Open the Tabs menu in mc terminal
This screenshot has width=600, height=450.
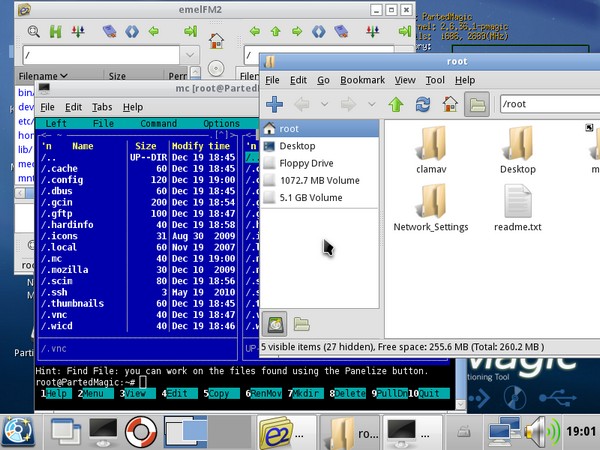pos(102,107)
